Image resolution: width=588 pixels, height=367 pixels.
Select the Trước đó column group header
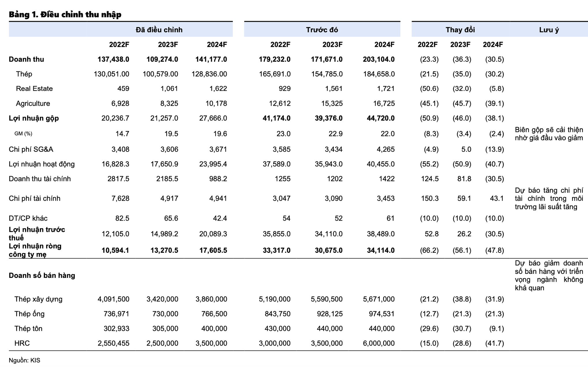(x=322, y=30)
